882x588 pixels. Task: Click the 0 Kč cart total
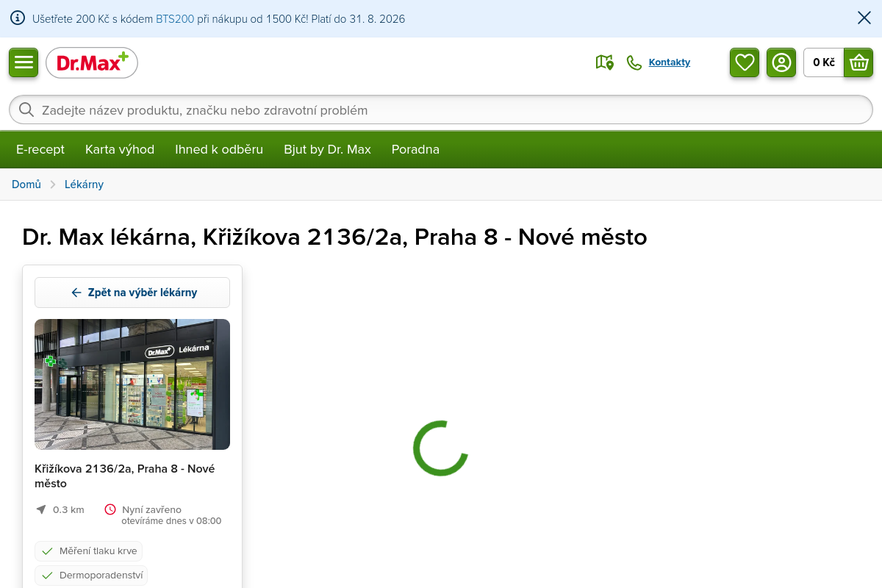point(824,62)
